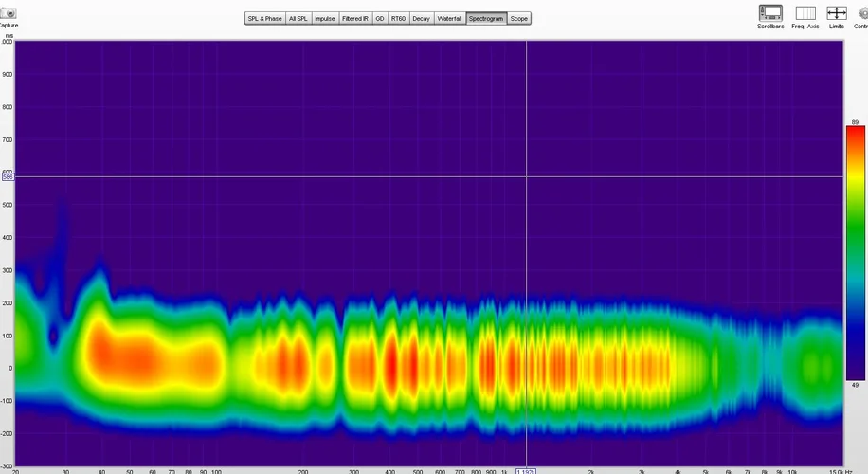Click the 500 ms time axis label
Screen dimensions: 868x474
click(x=8, y=205)
